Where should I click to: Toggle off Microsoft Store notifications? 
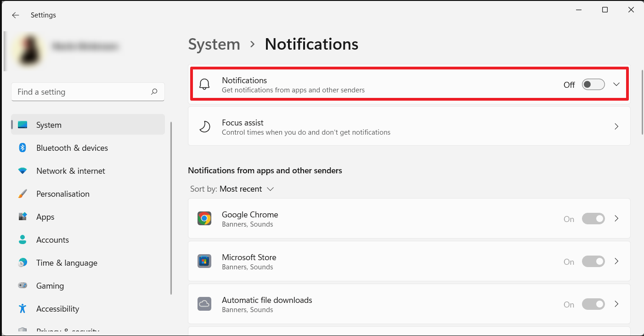tap(593, 261)
